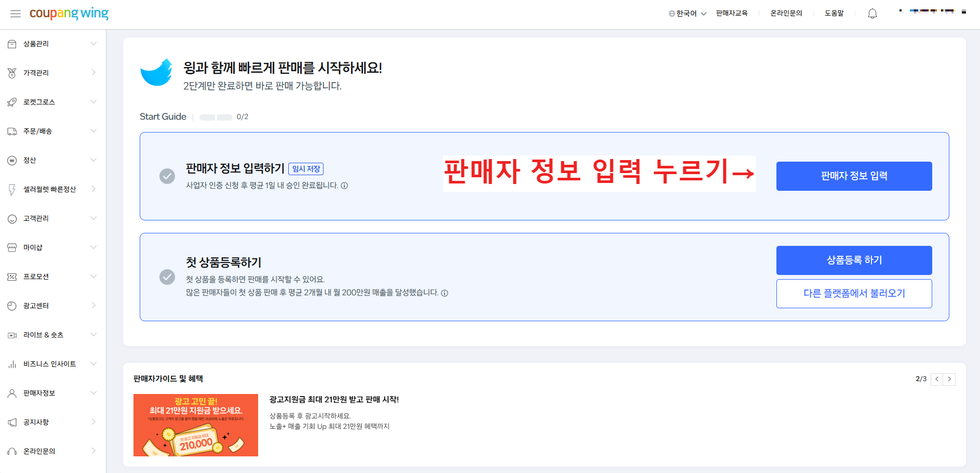Image resolution: width=980 pixels, height=473 pixels.
Task: Open the hamburger menu icon
Action: 16,14
